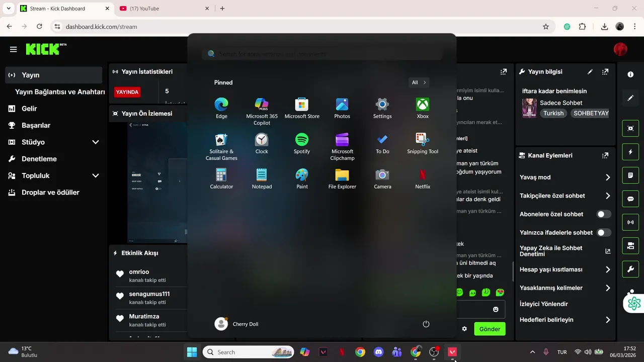Click the power button in Start menu
The image size is (644, 362).
[426, 324]
